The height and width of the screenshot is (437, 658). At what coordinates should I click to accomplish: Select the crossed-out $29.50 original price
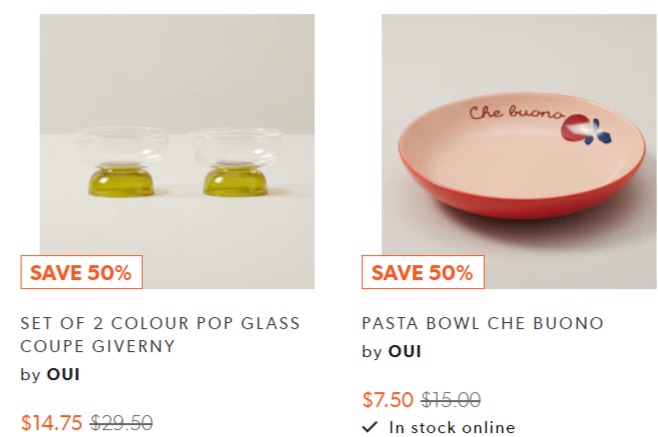[x=122, y=422]
